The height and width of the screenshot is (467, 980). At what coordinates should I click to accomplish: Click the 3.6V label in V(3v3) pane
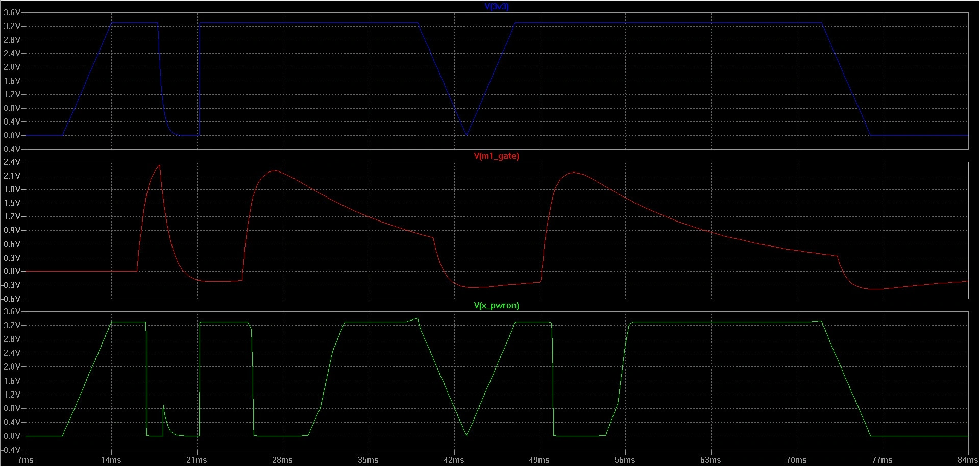tap(12, 13)
